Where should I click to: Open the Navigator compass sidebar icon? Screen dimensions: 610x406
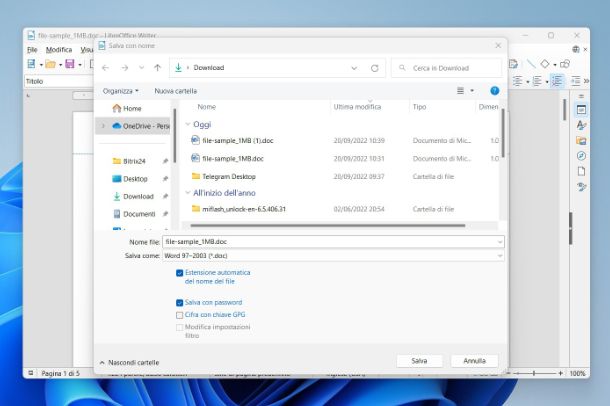pyautogui.click(x=582, y=156)
